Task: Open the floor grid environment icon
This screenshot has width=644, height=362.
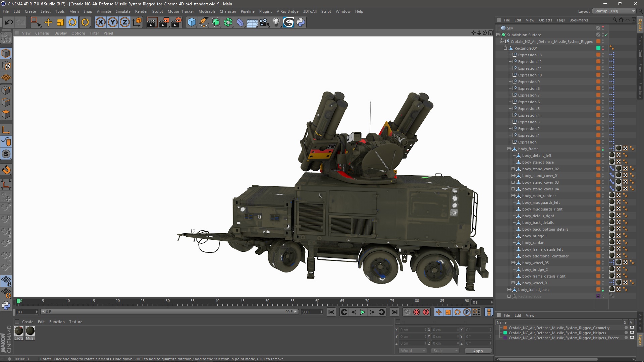Action: (x=252, y=22)
